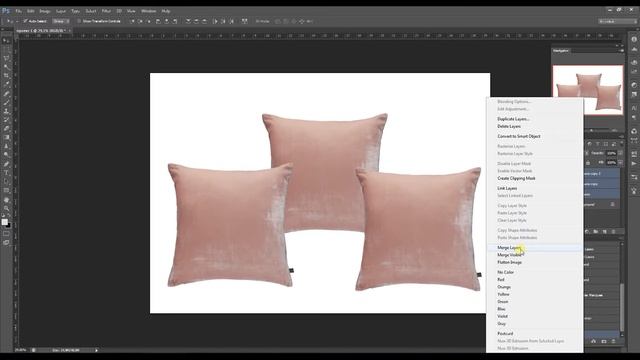The height and width of the screenshot is (360, 640).
Task: Open the File menu
Action: coord(18,11)
